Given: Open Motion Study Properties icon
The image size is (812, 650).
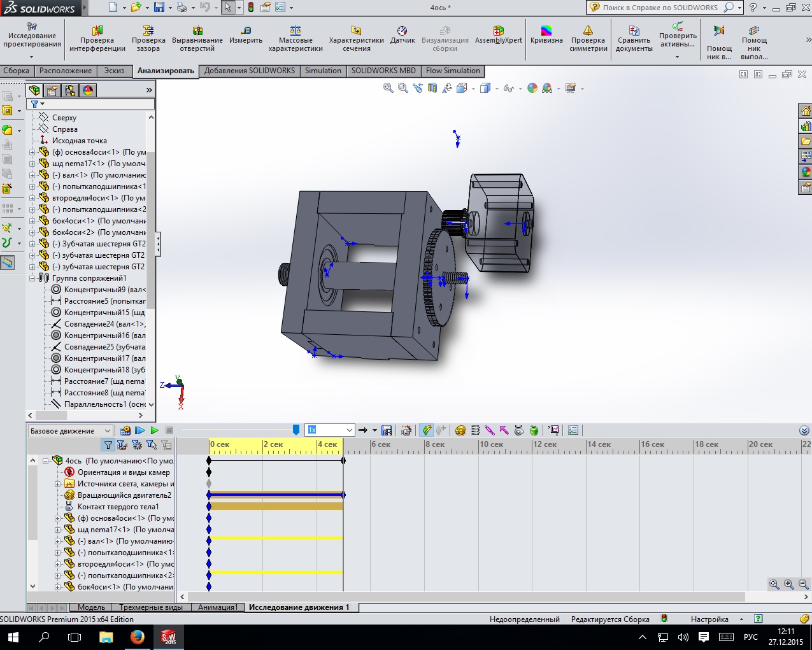Looking at the screenshot, I should [x=573, y=430].
